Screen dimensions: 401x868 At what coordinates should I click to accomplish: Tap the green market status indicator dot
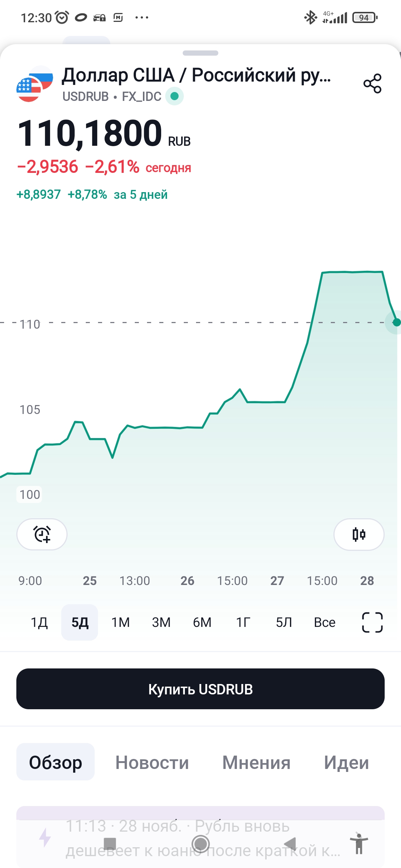175,96
